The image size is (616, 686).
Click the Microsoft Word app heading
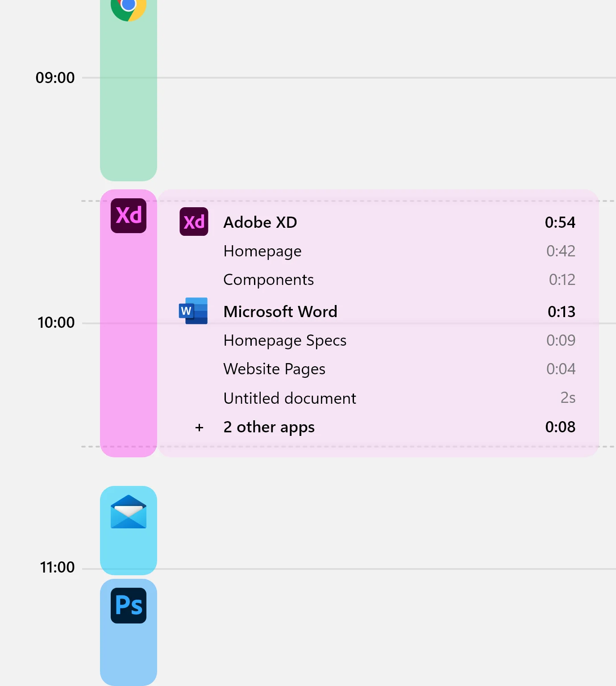coord(280,312)
